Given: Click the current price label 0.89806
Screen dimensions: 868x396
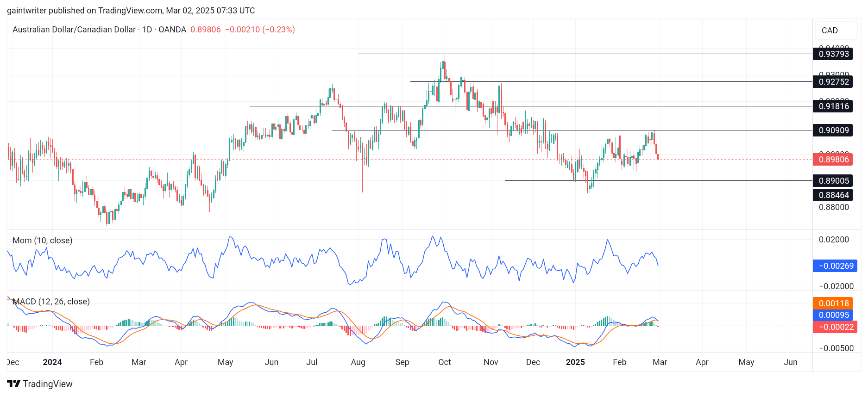Looking at the screenshot, I should pos(833,160).
